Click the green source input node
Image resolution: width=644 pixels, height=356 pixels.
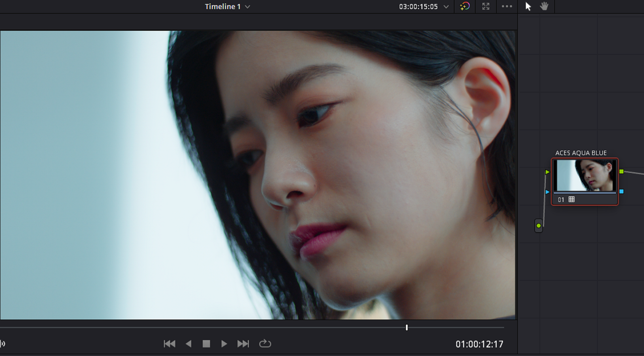(538, 226)
